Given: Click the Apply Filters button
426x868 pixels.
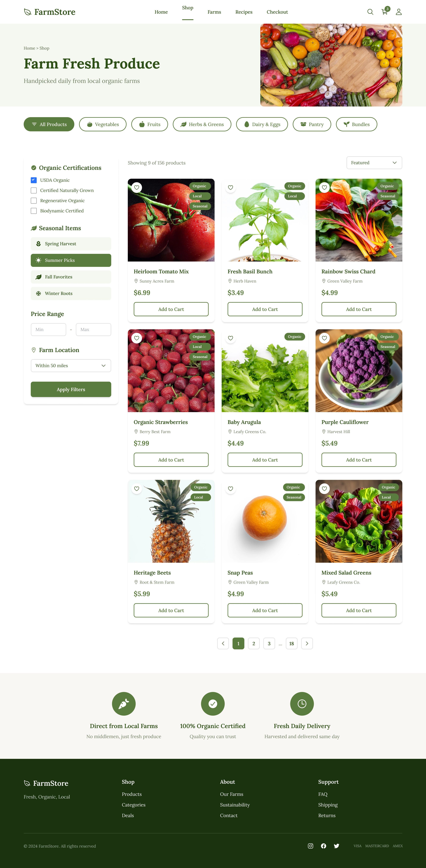Looking at the screenshot, I should point(71,389).
